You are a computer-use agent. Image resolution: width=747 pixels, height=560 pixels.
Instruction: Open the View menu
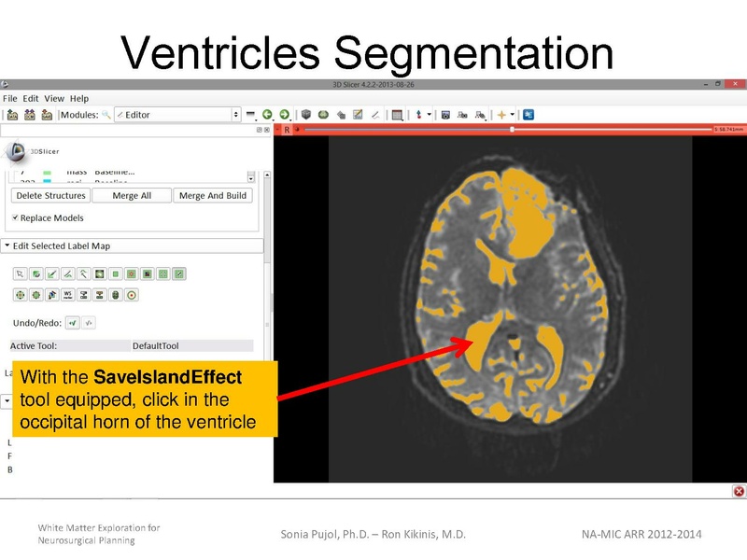tap(53, 97)
